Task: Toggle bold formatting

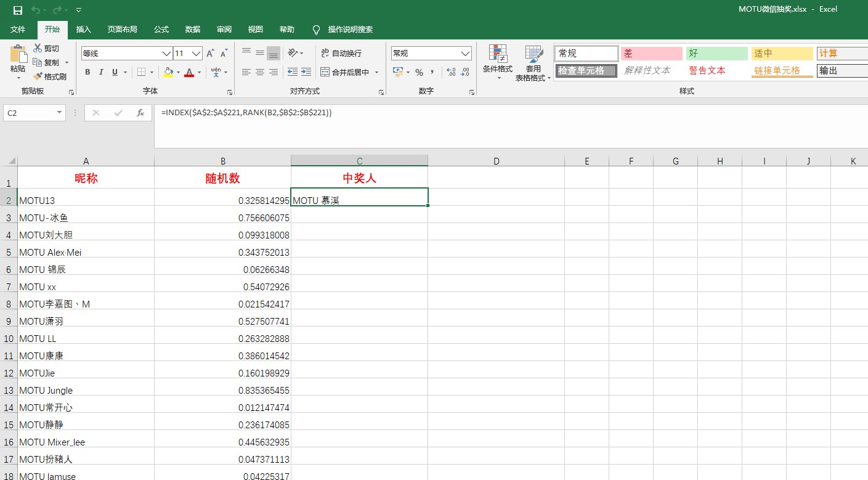Action: (87, 73)
